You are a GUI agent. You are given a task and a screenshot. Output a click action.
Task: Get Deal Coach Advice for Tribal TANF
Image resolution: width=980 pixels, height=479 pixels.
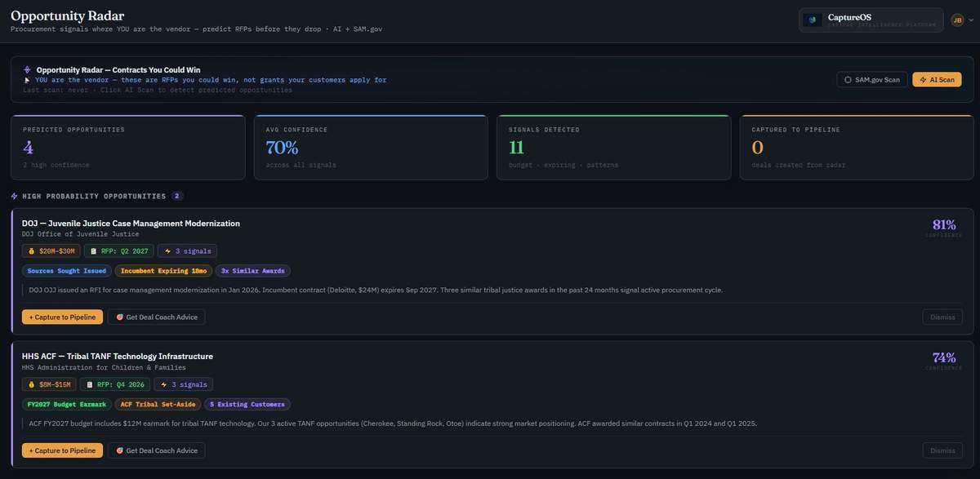click(x=156, y=450)
